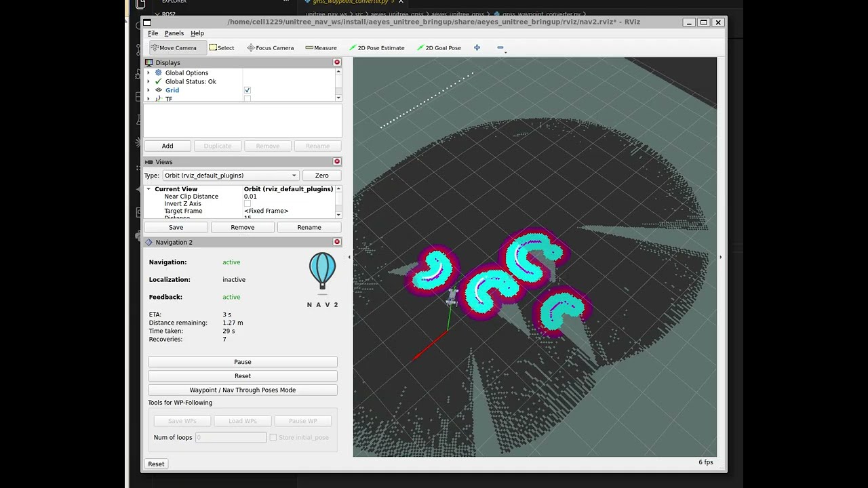Open the File menu
This screenshot has width=868, height=488.
click(x=153, y=33)
